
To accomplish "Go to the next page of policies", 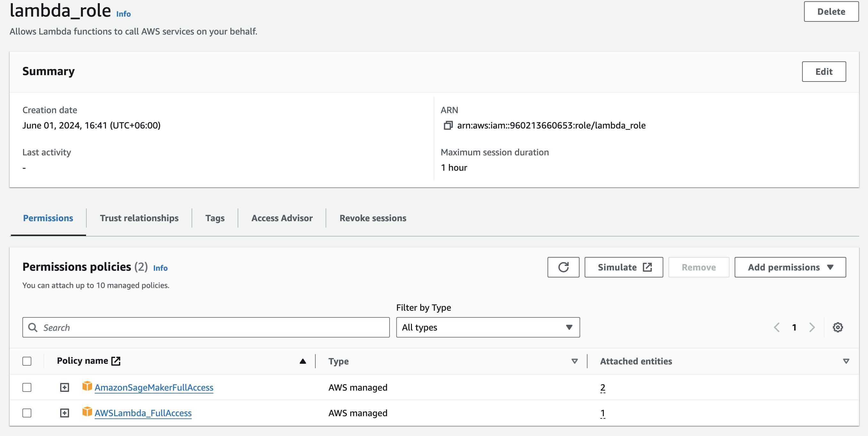I will (x=812, y=327).
